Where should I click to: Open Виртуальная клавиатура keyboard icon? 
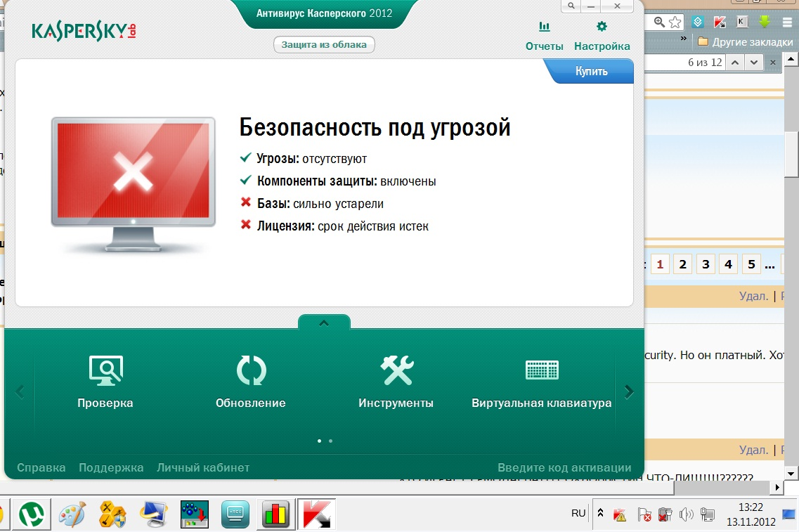click(x=542, y=370)
